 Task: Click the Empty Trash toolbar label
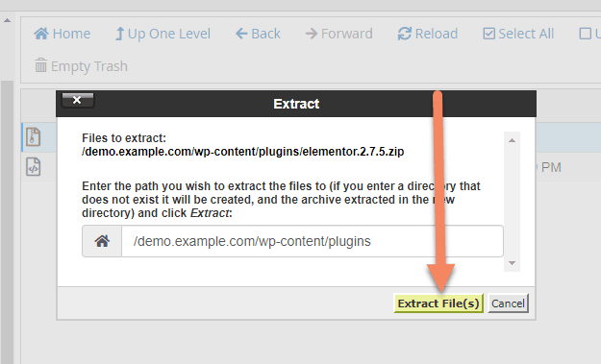click(89, 66)
